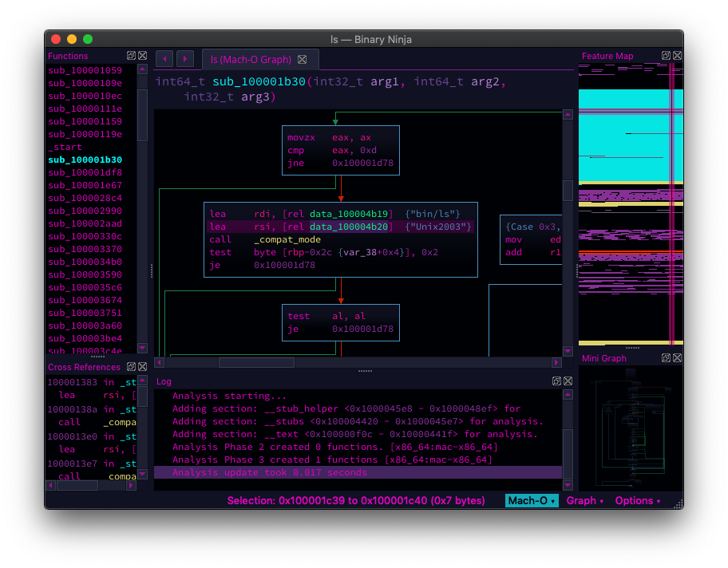Select sub_100001df8 in the Functions list
This screenshot has width=728, height=568.
pos(85,172)
